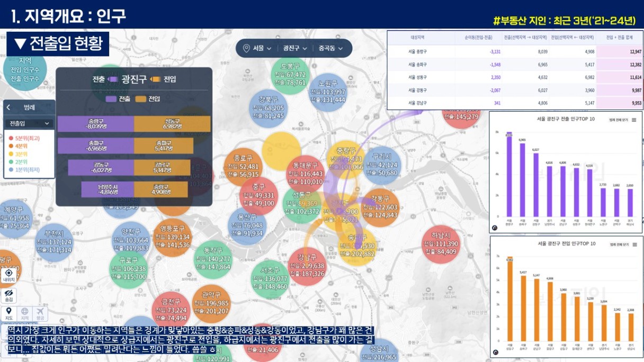Click the 영등포구 orange map bubble

173,237
